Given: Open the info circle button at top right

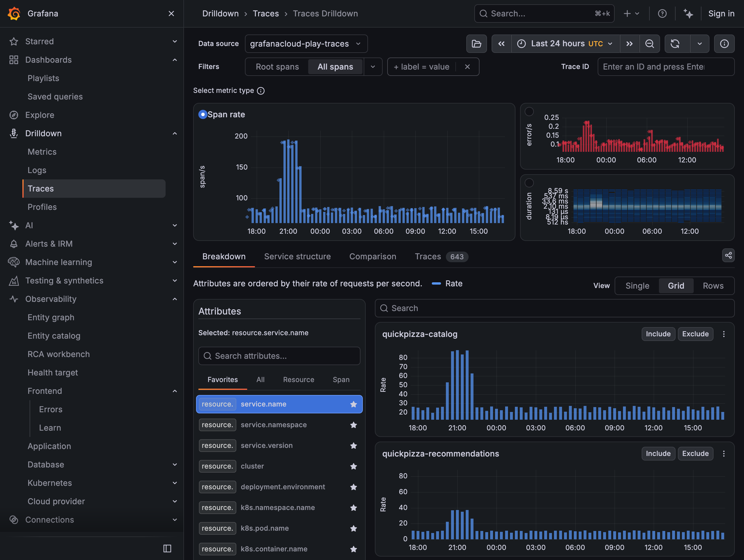Looking at the screenshot, I should click(x=724, y=44).
